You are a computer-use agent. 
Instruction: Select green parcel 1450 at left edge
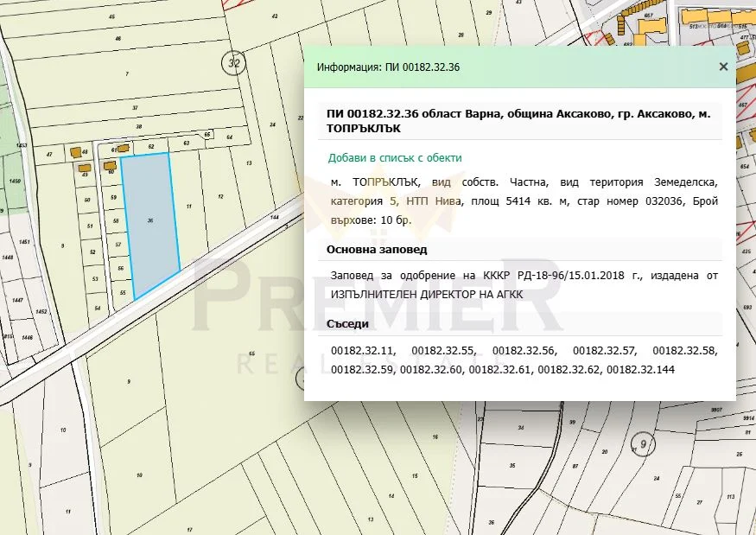14,182
